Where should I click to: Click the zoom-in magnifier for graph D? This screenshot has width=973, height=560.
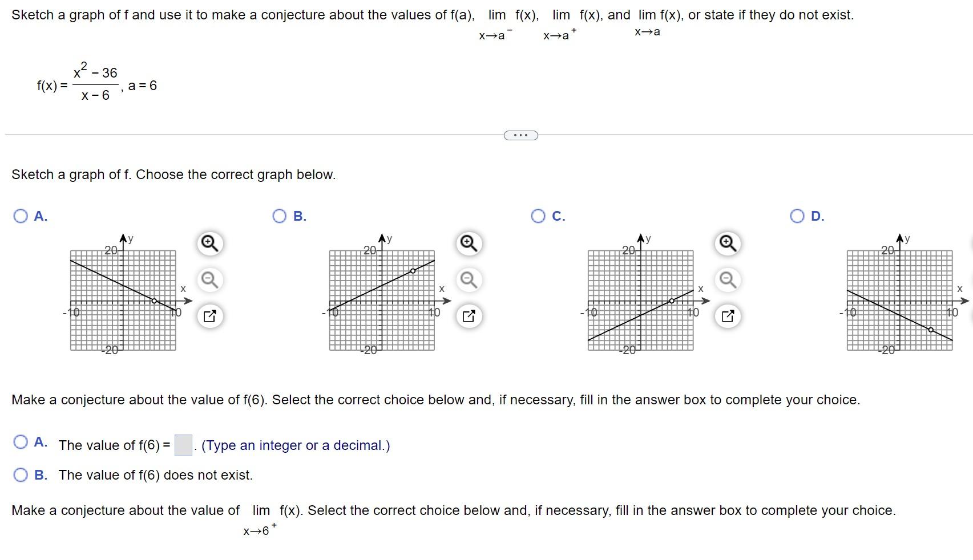[970, 243]
